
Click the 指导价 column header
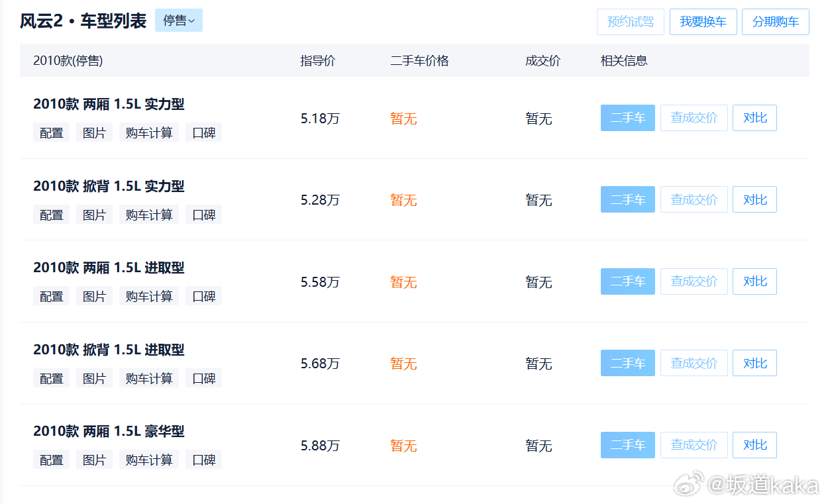[318, 60]
